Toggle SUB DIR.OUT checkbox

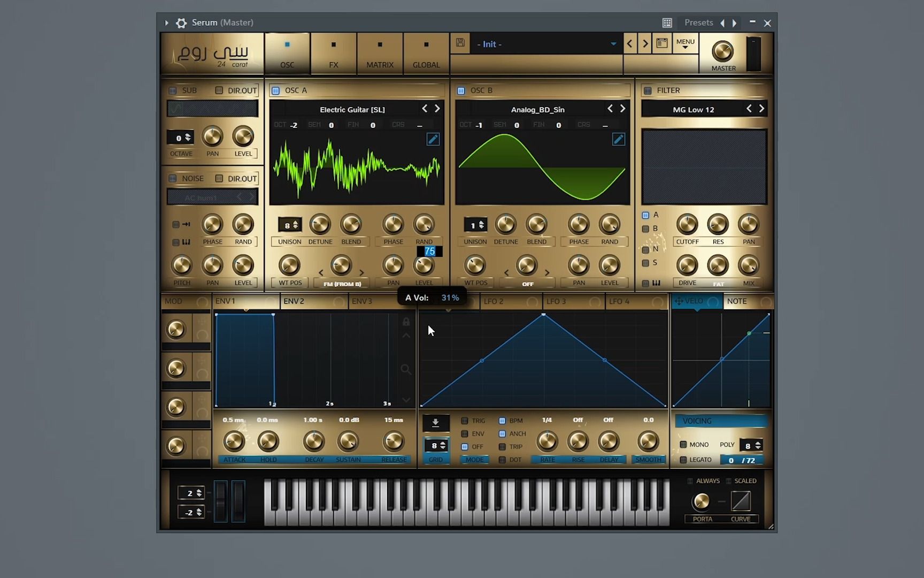pos(219,90)
